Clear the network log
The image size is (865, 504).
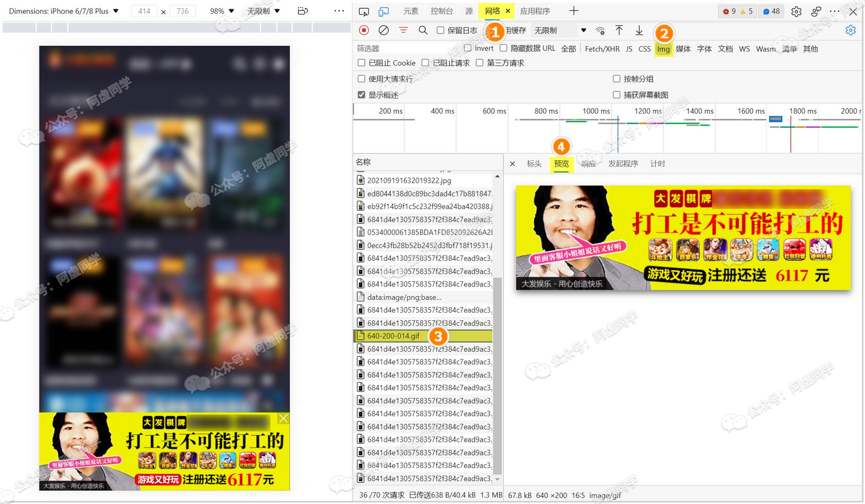click(x=383, y=30)
